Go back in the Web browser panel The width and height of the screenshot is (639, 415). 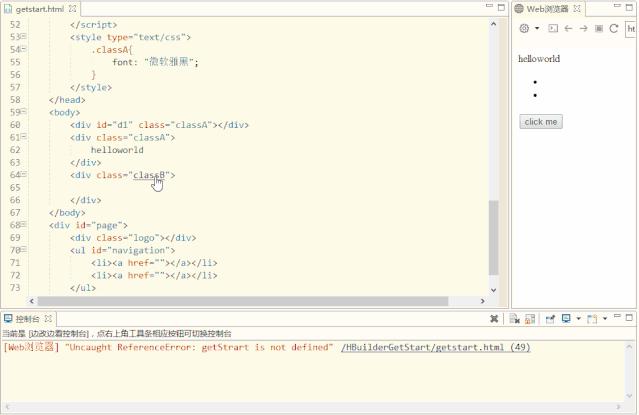click(x=568, y=28)
